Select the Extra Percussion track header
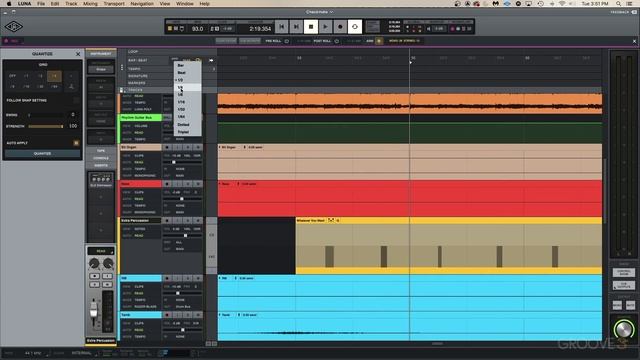Screen dimensions: 640x360 click(141, 220)
